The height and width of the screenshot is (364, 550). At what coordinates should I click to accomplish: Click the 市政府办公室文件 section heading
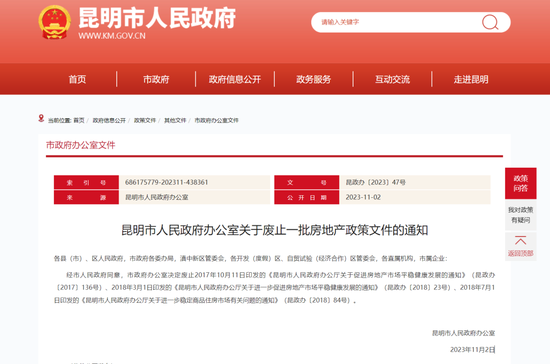click(x=81, y=145)
